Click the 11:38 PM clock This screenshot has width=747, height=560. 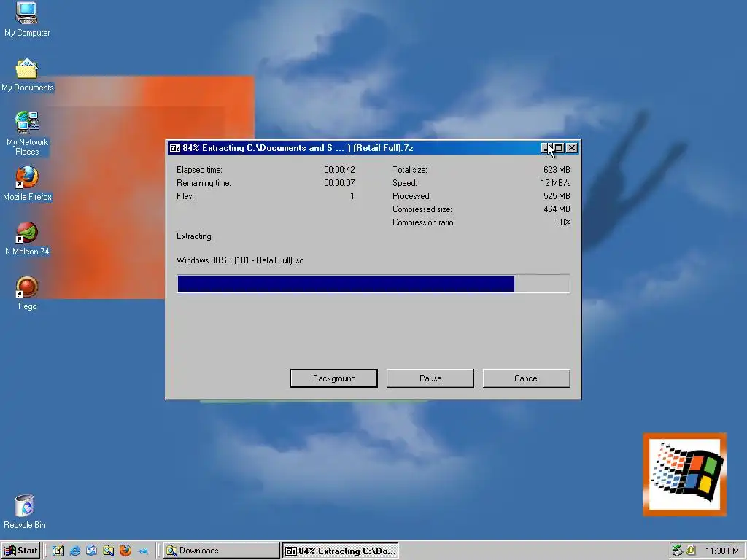(x=721, y=551)
